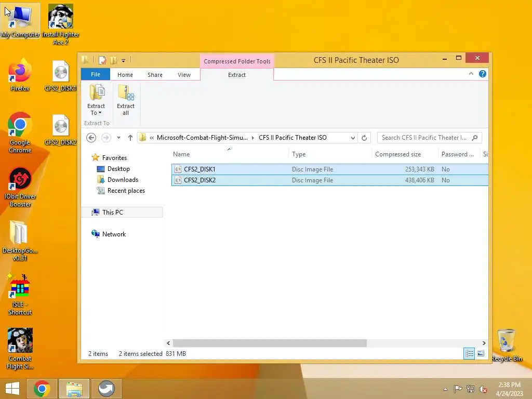Open My Computer desktop icon
The image size is (532, 399).
click(20, 20)
